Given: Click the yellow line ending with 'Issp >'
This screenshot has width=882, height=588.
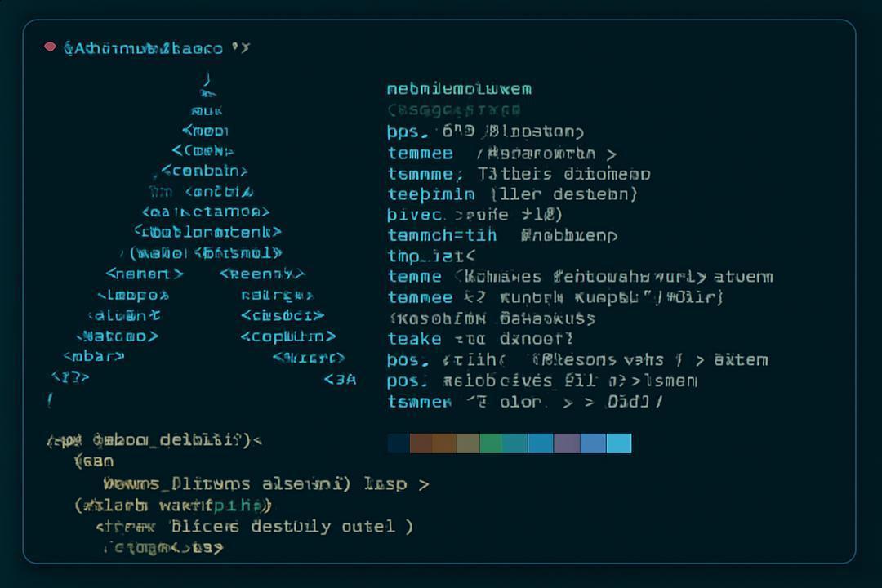Looking at the screenshot, I should (266, 484).
